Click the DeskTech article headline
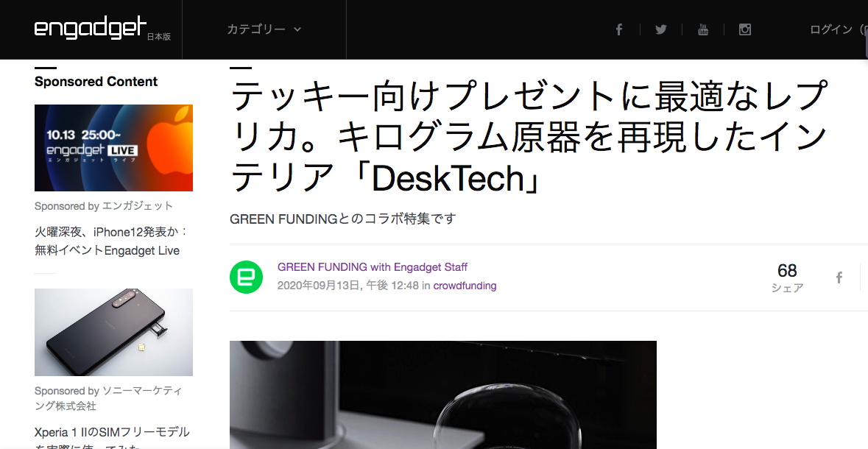 pos(529,136)
